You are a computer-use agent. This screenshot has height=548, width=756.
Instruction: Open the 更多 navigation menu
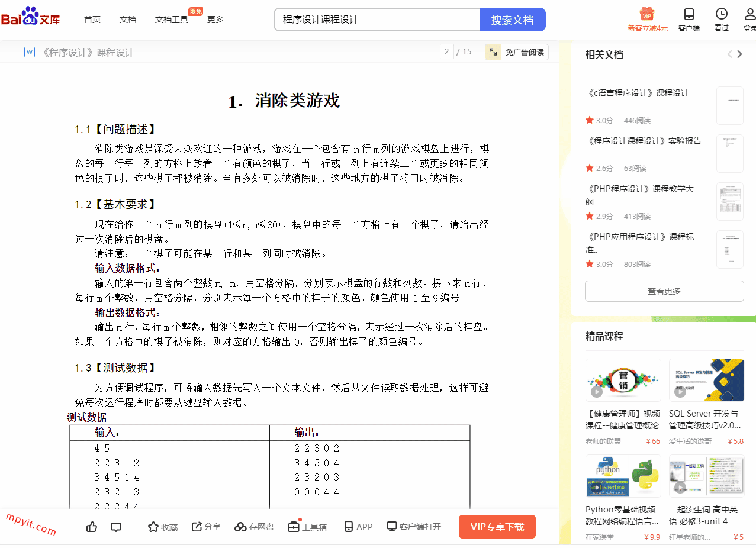click(x=215, y=20)
